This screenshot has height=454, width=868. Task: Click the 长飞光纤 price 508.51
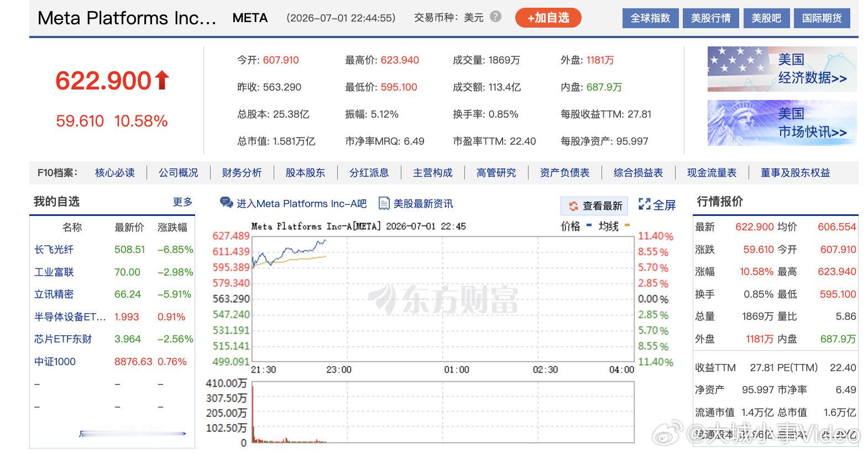[129, 250]
